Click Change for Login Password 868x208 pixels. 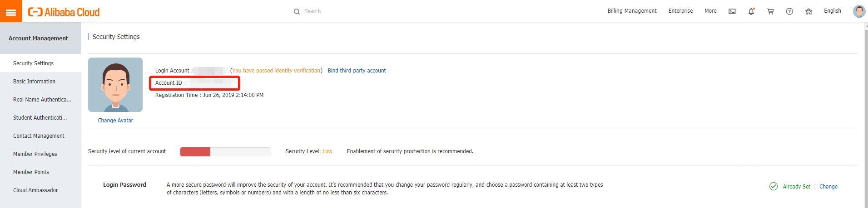coord(828,187)
